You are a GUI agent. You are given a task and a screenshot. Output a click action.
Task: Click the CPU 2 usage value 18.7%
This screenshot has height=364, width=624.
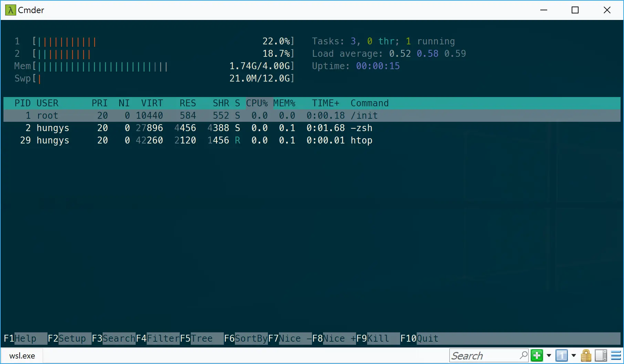tap(276, 54)
